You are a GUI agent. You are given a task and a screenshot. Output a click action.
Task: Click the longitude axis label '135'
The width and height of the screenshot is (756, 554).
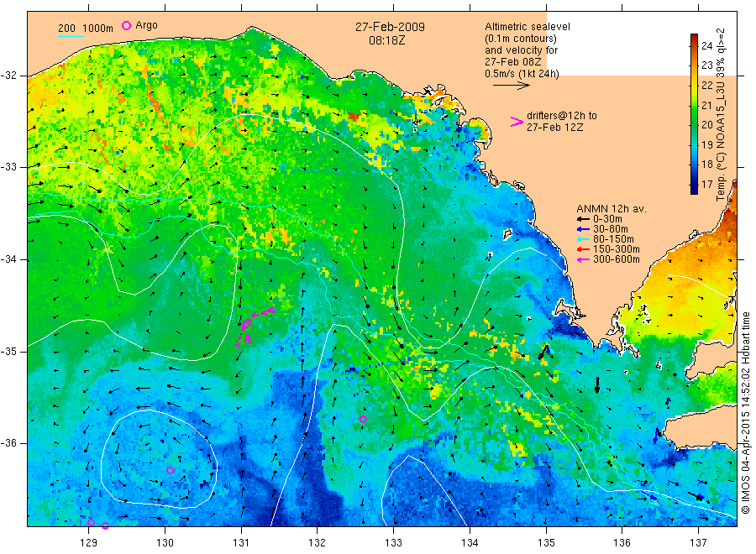coord(546,543)
